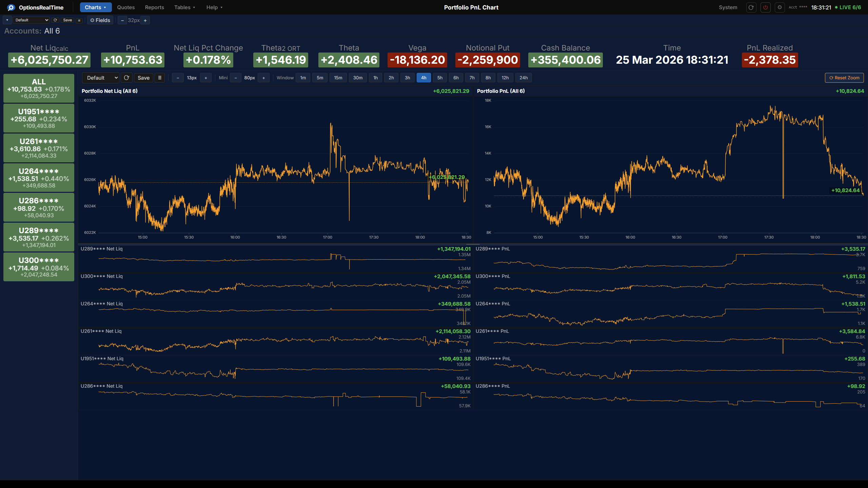868x488 pixels.
Task: Open the Tables menu
Action: click(184, 7)
